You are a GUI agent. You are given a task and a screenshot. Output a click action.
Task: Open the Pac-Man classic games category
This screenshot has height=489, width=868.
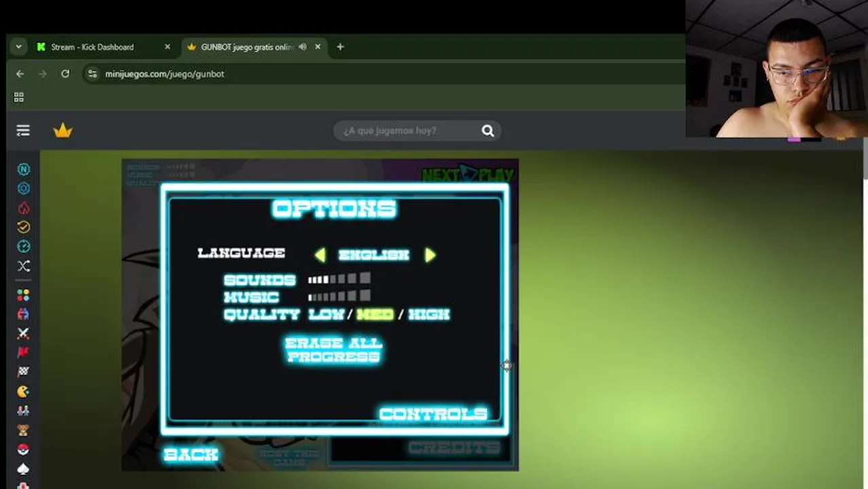[x=23, y=391]
